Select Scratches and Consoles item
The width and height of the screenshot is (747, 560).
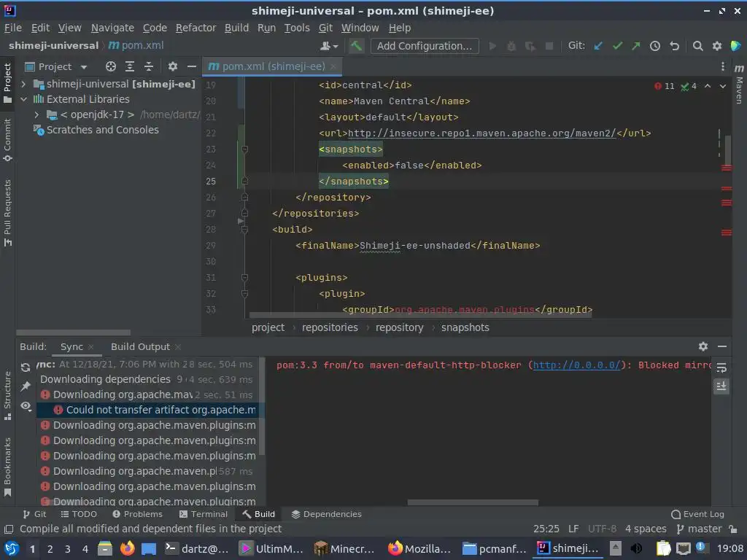[x=102, y=130]
